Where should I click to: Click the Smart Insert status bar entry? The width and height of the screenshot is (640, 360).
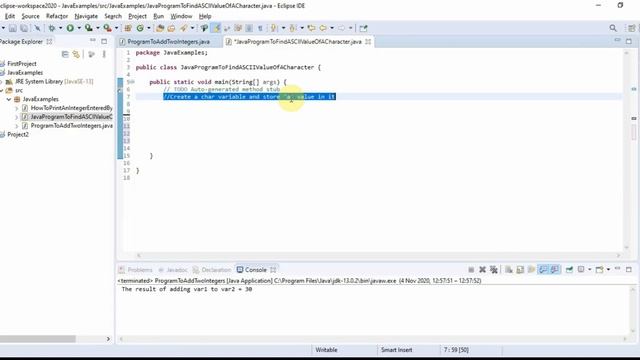click(x=396, y=350)
